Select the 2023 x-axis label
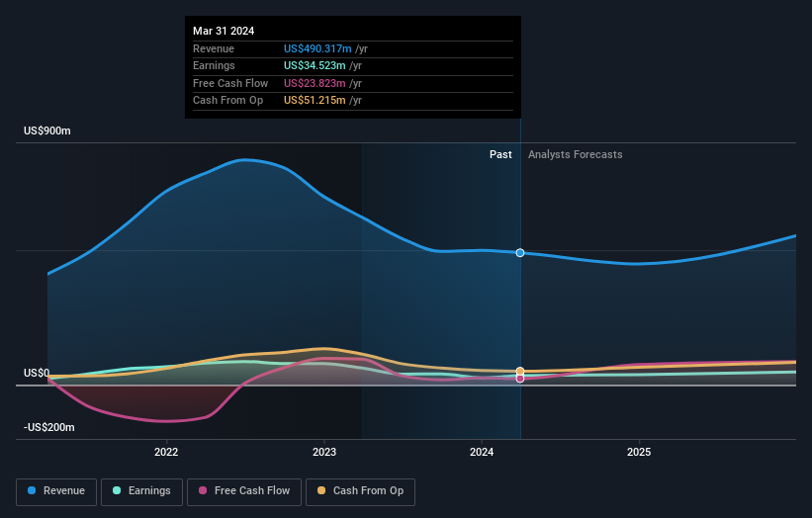This screenshot has width=812, height=518. (324, 452)
